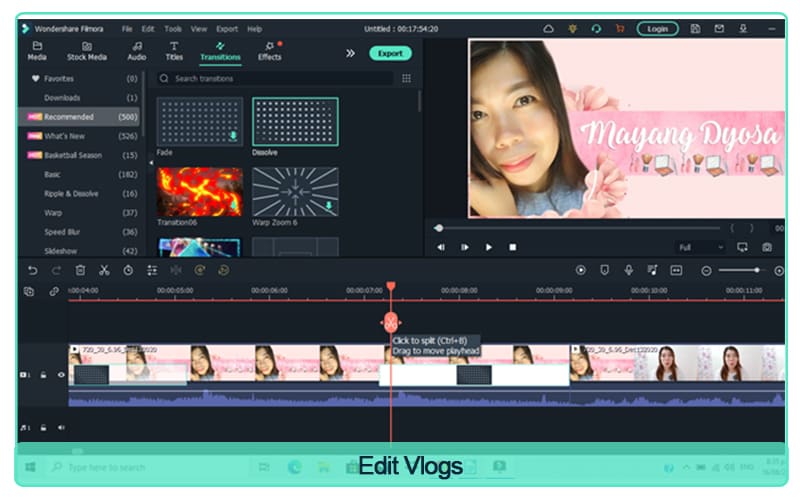Expand more tabs with double chevron
This screenshot has height=498, width=800.
[x=350, y=53]
